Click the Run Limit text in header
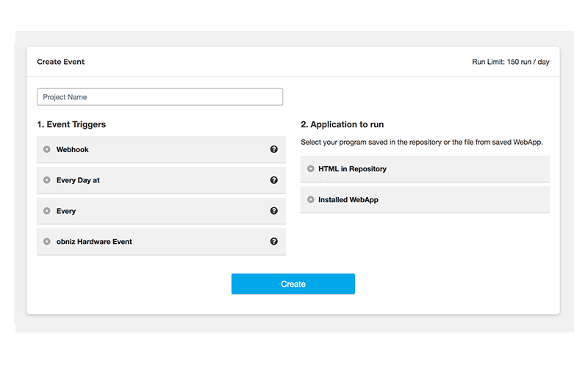 (510, 63)
